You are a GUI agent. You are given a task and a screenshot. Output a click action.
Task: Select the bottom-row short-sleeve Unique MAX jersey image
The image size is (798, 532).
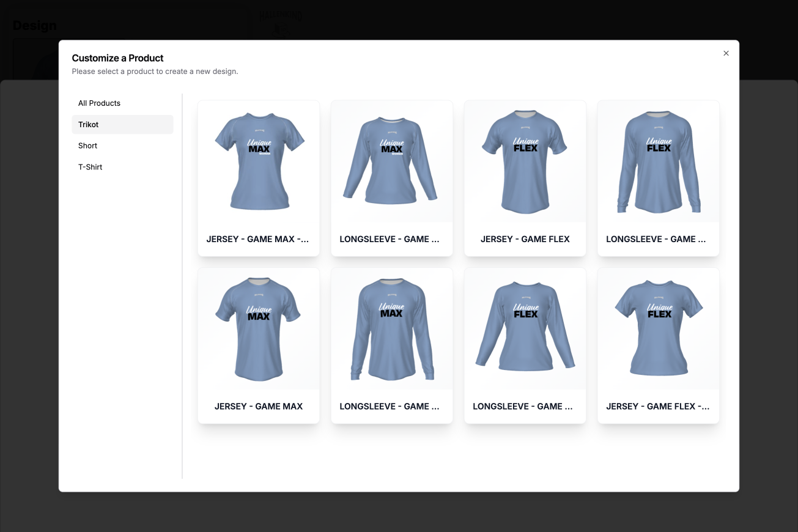click(x=259, y=328)
